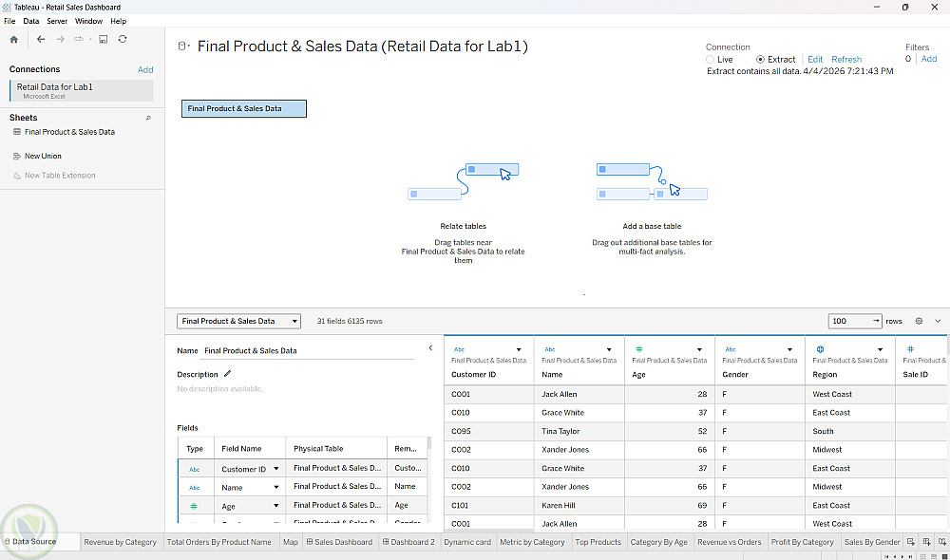This screenshot has height=560, width=950.
Task: Select the Live connection radio button
Action: pyautogui.click(x=710, y=60)
